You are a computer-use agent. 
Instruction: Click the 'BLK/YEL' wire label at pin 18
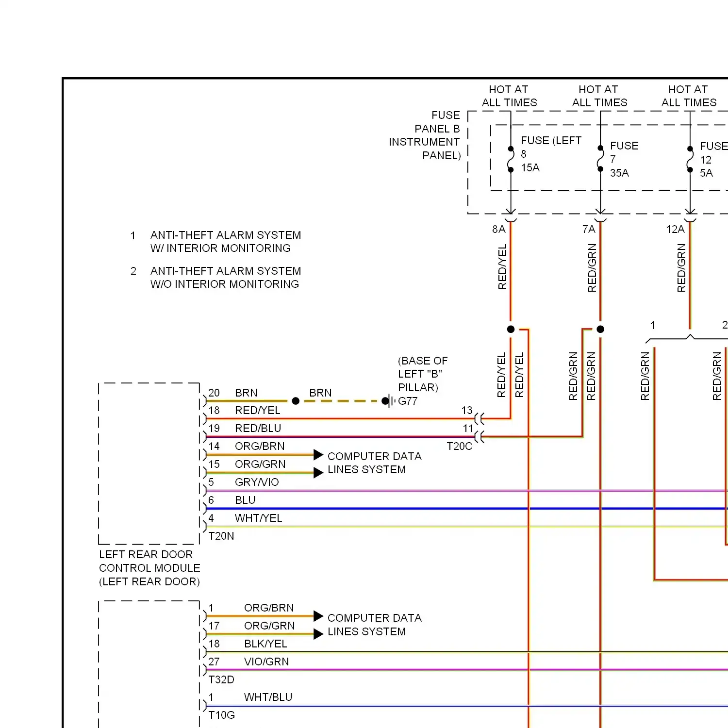[x=265, y=644]
